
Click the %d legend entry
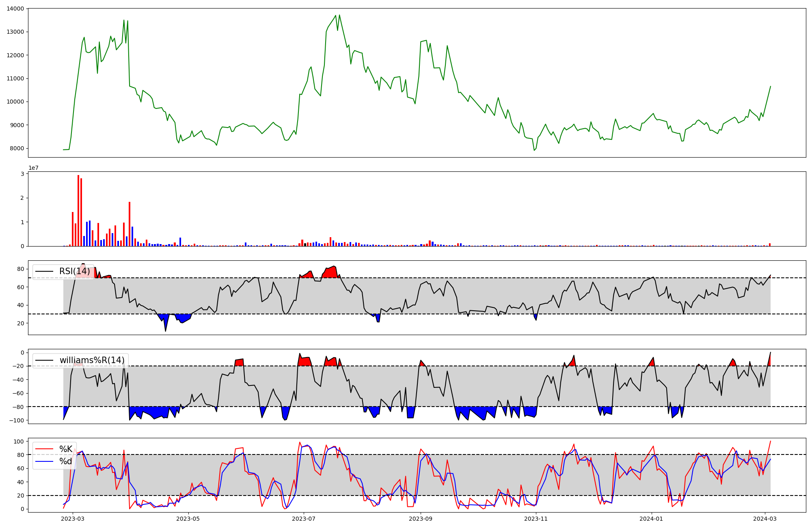tap(66, 461)
